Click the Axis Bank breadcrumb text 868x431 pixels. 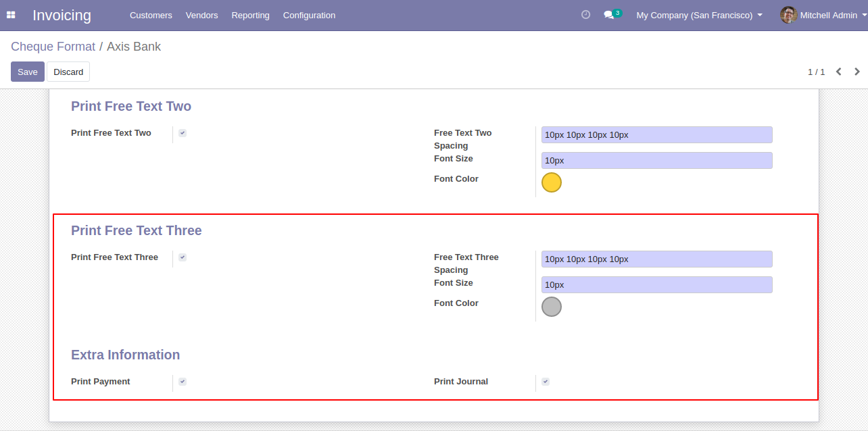coord(134,47)
